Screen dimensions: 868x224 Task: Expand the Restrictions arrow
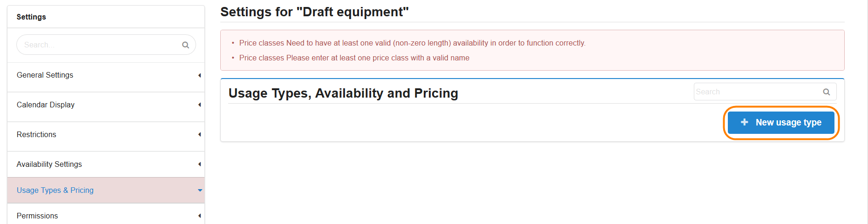coord(199,135)
